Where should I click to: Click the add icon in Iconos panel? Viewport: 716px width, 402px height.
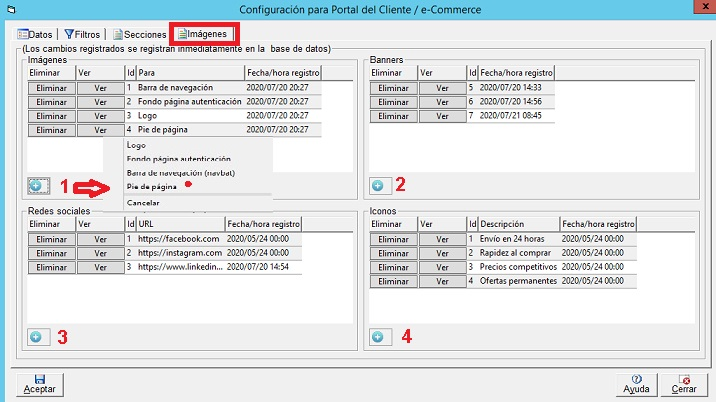click(x=380, y=337)
